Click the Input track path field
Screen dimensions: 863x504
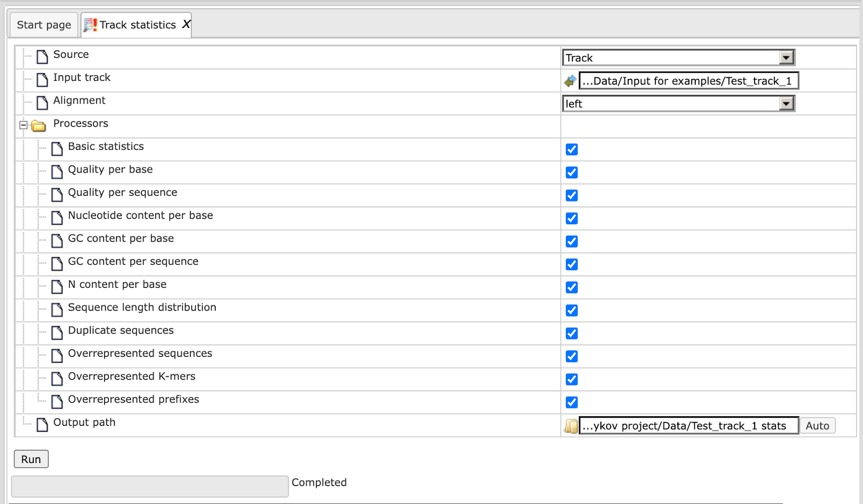[x=689, y=81]
